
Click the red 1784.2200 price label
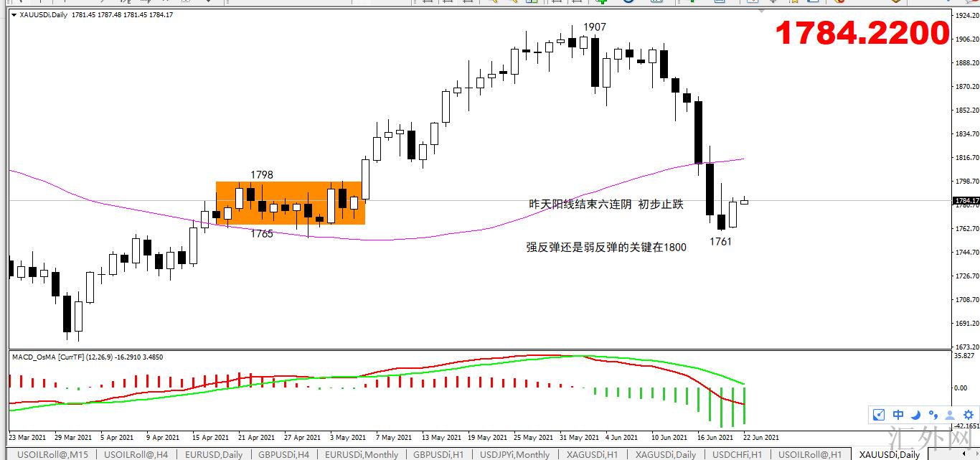point(862,32)
